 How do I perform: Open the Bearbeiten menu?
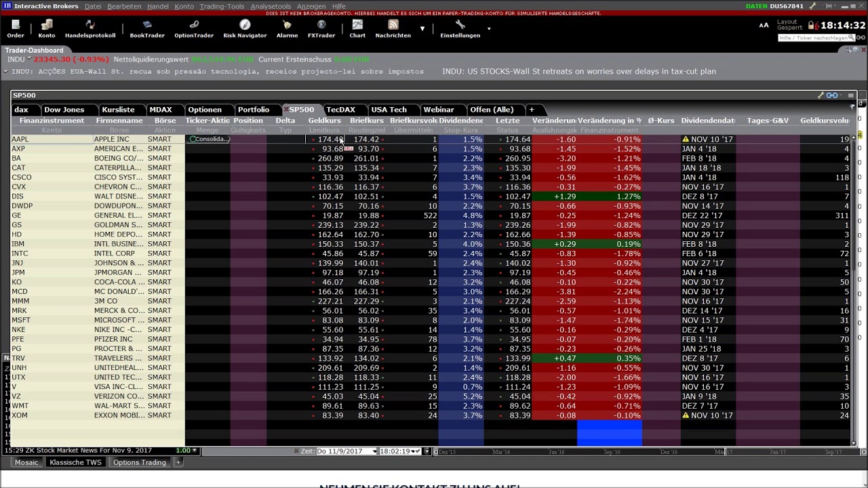(124, 6)
